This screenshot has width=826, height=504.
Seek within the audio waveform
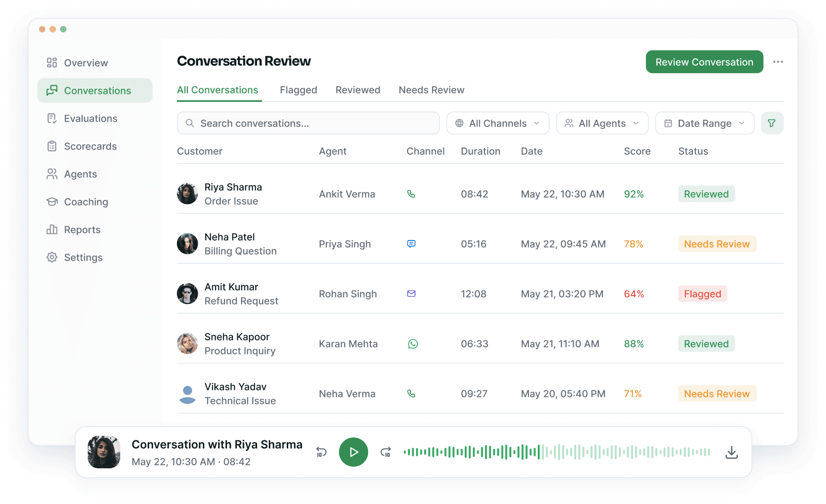(557, 452)
